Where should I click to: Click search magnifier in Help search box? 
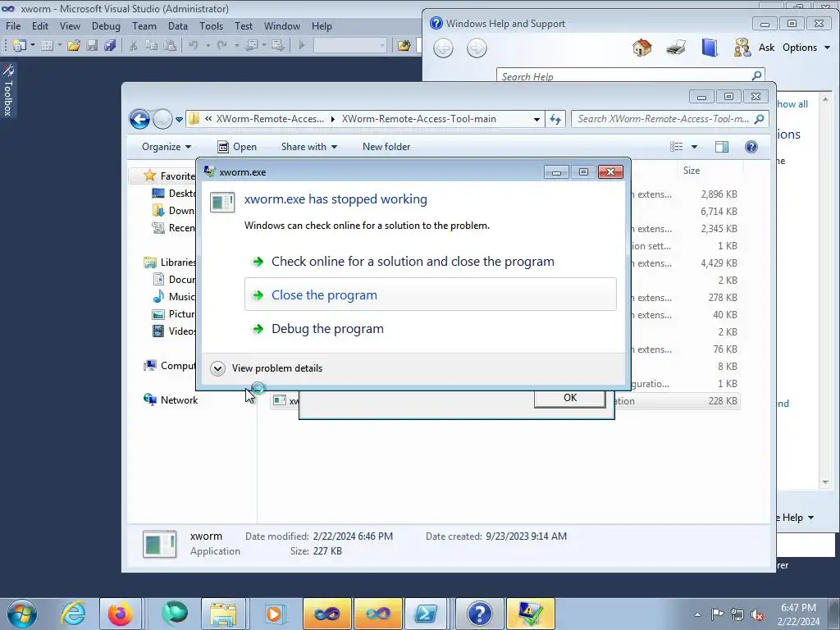tap(756, 75)
